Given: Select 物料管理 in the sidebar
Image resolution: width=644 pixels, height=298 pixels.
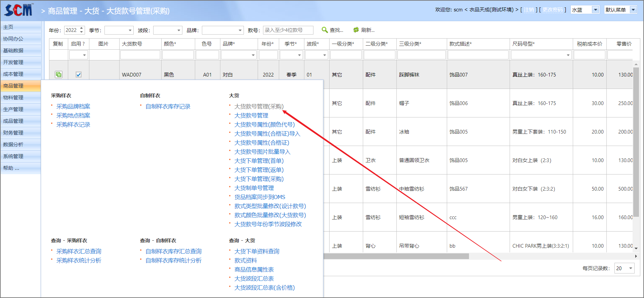Looking at the screenshot, I should pos(13,97).
